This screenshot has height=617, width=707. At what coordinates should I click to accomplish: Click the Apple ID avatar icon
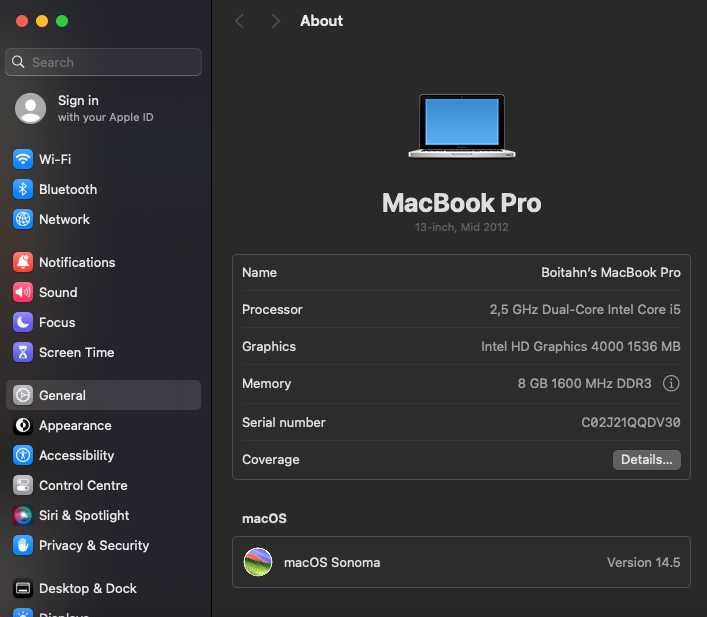pyautogui.click(x=31, y=108)
